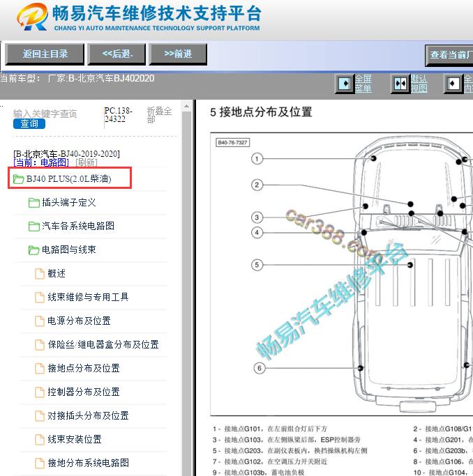
Task: Open 电源分布及位置 document
Action: 79,321
